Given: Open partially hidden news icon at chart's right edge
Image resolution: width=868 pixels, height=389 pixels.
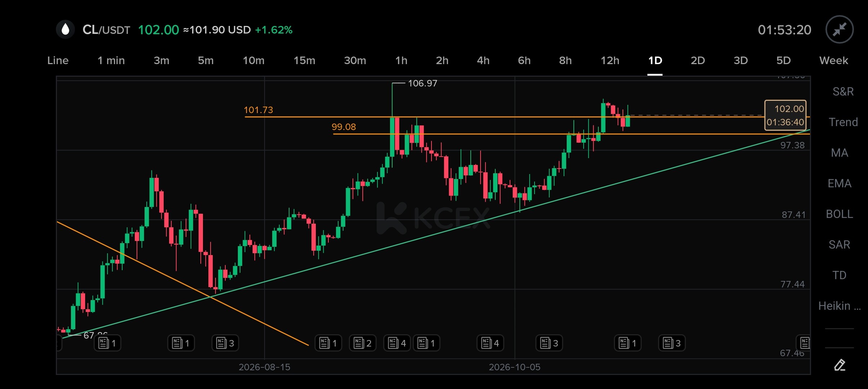Looking at the screenshot, I should tap(804, 343).
